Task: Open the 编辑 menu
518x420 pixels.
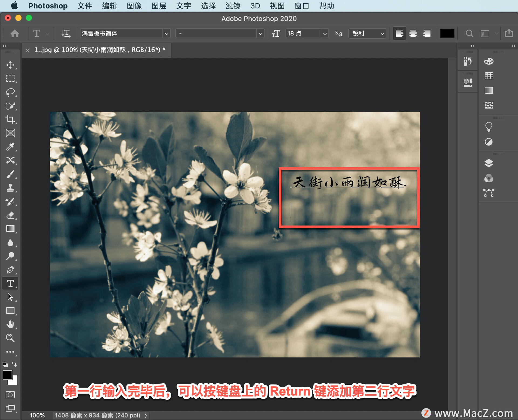Action: point(109,6)
